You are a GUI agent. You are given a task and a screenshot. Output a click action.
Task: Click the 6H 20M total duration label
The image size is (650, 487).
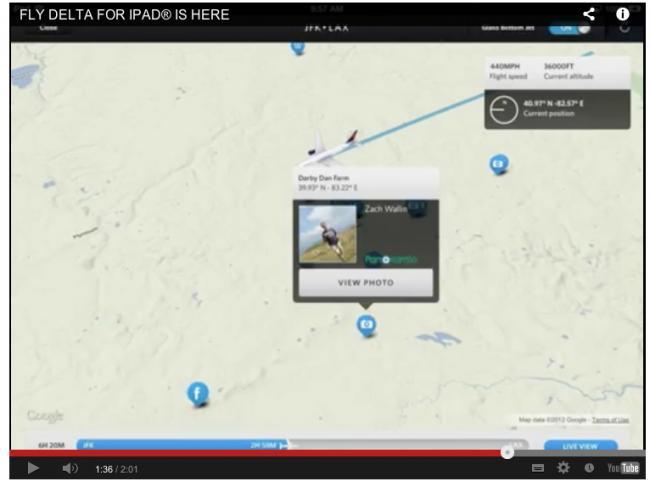(51, 445)
